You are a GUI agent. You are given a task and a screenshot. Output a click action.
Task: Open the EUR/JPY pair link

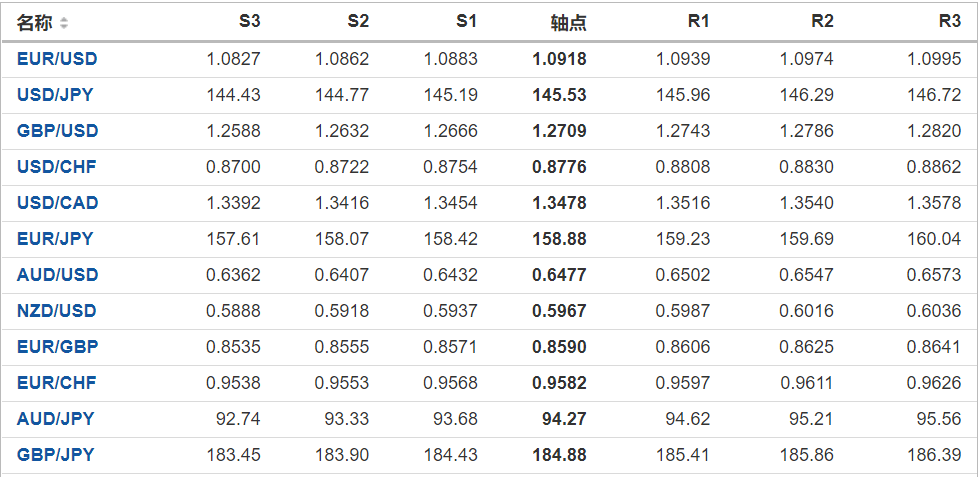(x=55, y=239)
